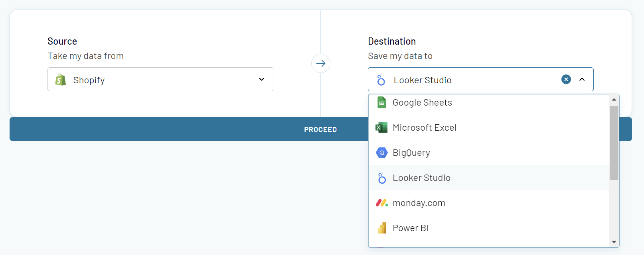Click the Source heading

[62, 41]
